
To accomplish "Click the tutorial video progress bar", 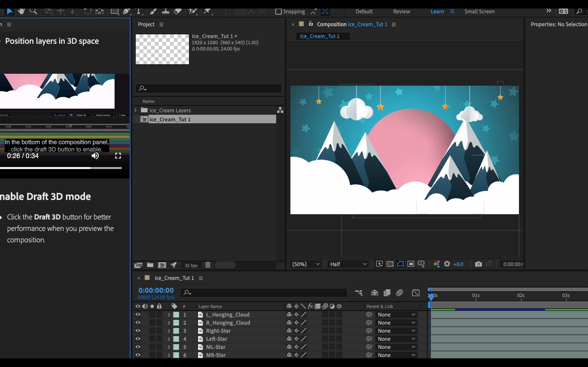I will click(61, 168).
